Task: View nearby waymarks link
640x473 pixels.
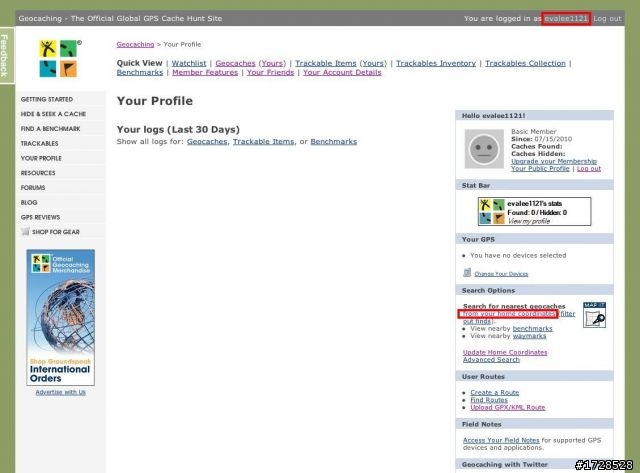Action: [x=529, y=336]
